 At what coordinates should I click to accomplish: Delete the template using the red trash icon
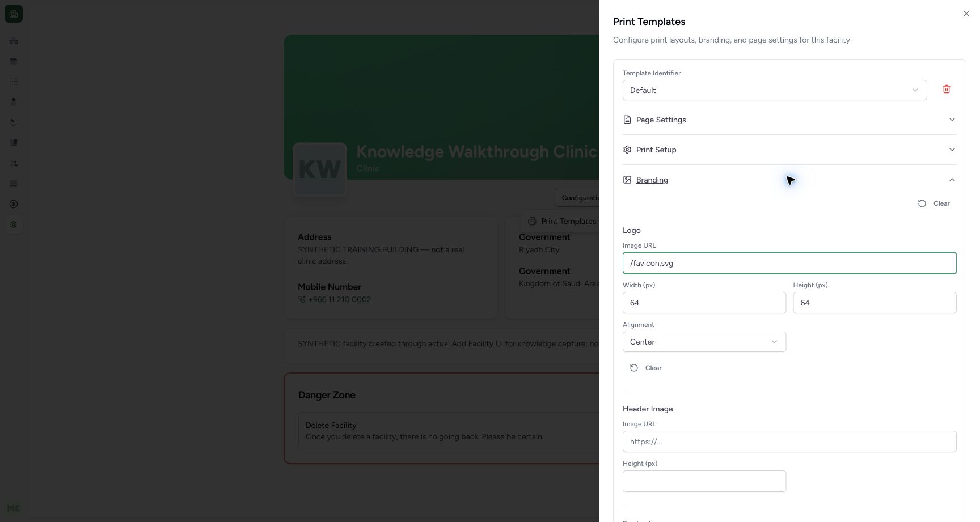(946, 90)
